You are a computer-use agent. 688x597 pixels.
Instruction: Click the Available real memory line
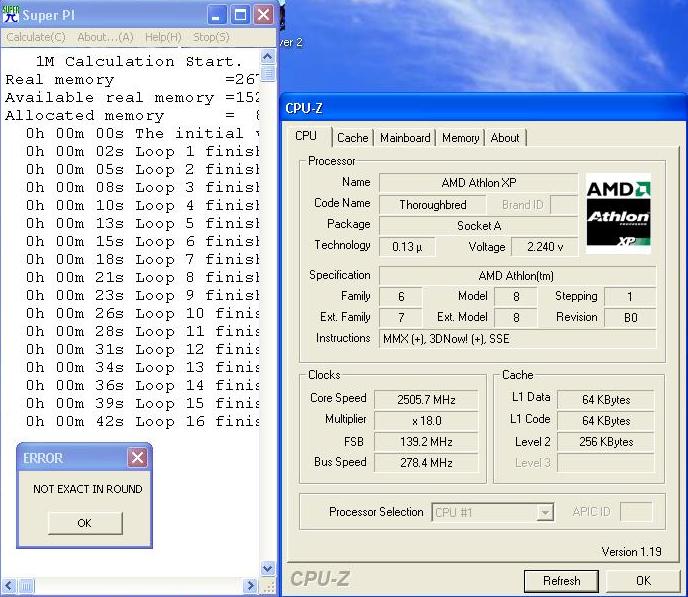point(132,97)
